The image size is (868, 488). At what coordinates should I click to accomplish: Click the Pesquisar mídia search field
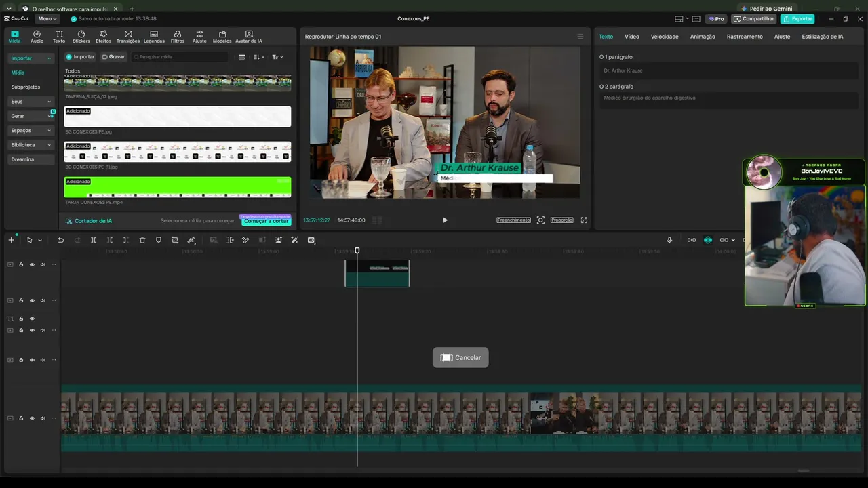pos(180,57)
